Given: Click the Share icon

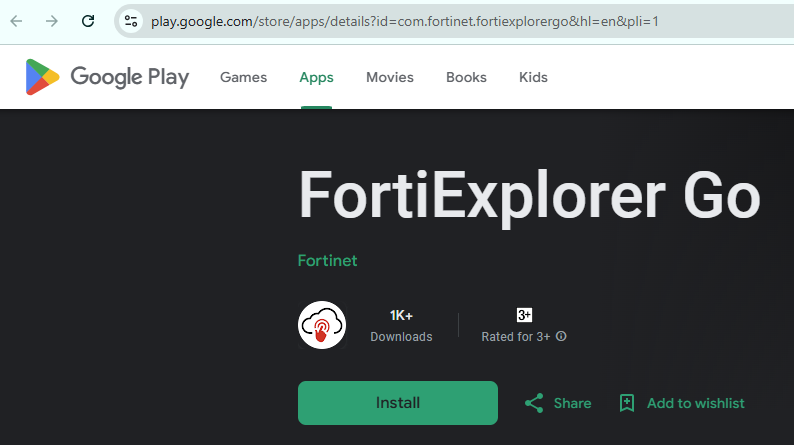Looking at the screenshot, I should click(x=534, y=403).
